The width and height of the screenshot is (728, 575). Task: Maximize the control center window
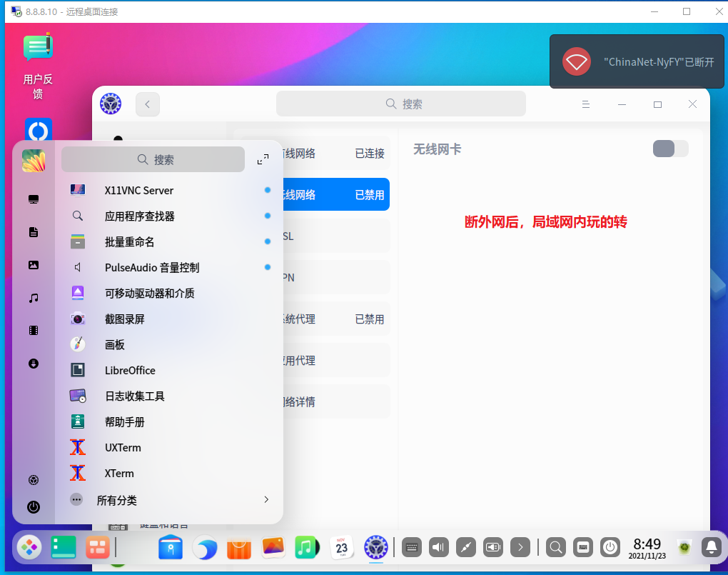click(657, 104)
